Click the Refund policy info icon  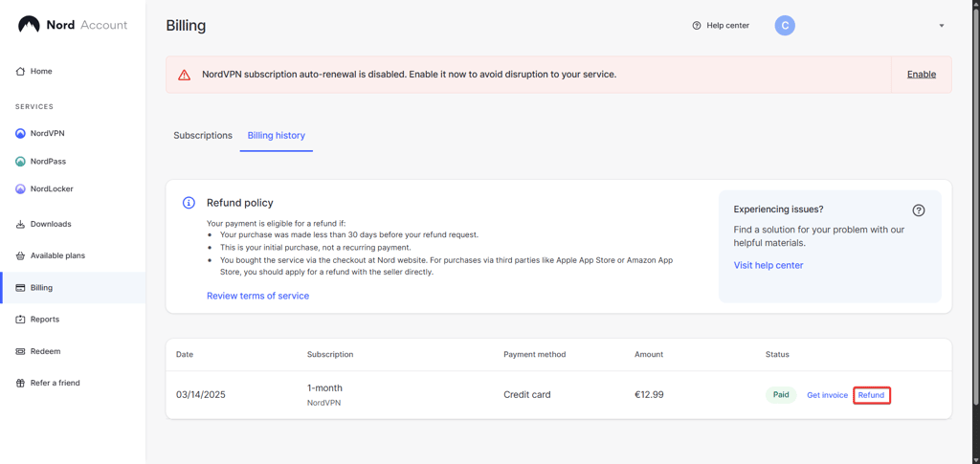pos(189,203)
